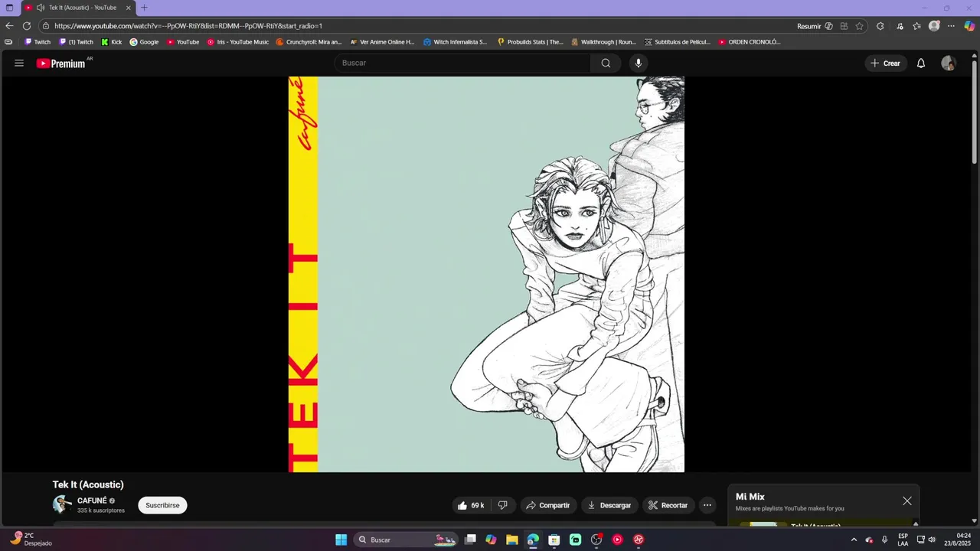Open Walkthrough bookmark
This screenshot has width=980, height=551.
603,42
